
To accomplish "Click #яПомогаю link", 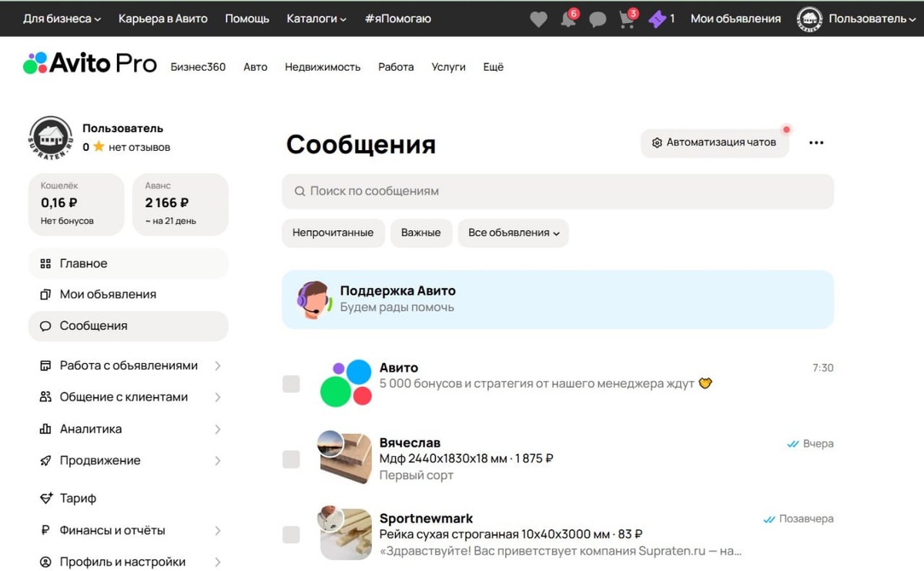I will [x=398, y=18].
